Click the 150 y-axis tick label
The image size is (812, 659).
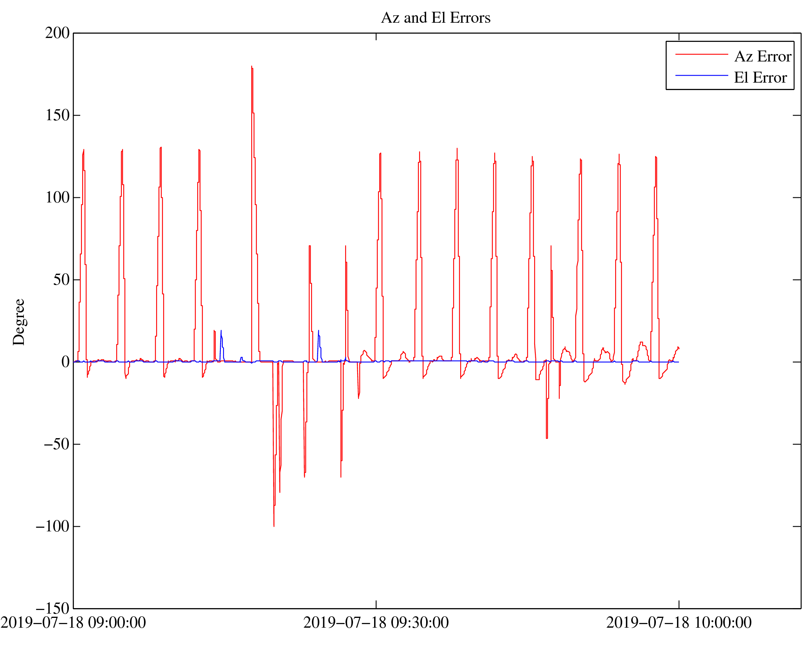point(58,116)
